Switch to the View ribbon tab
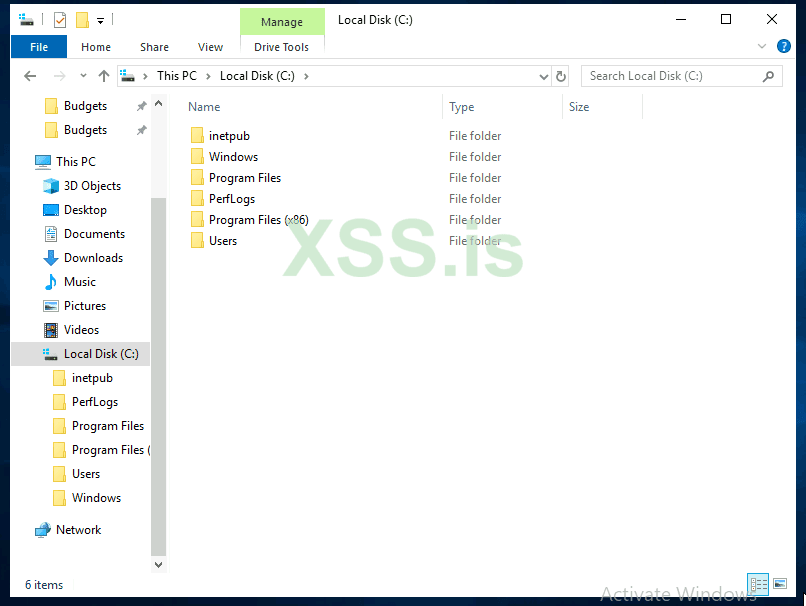Image resolution: width=806 pixels, height=606 pixels. click(x=210, y=47)
